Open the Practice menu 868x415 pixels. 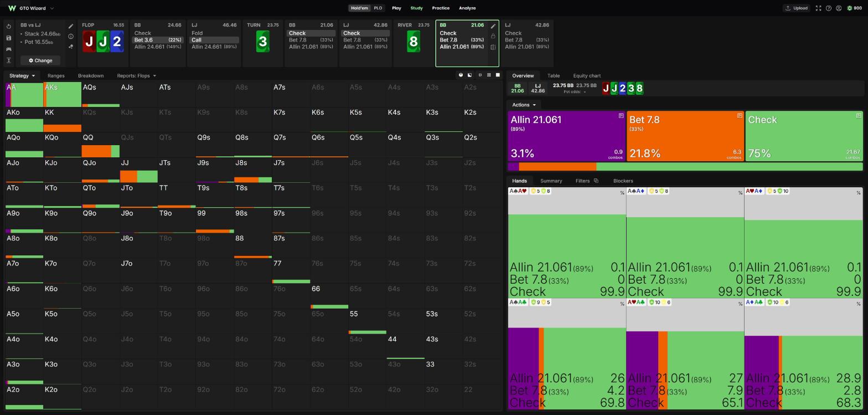tap(441, 8)
